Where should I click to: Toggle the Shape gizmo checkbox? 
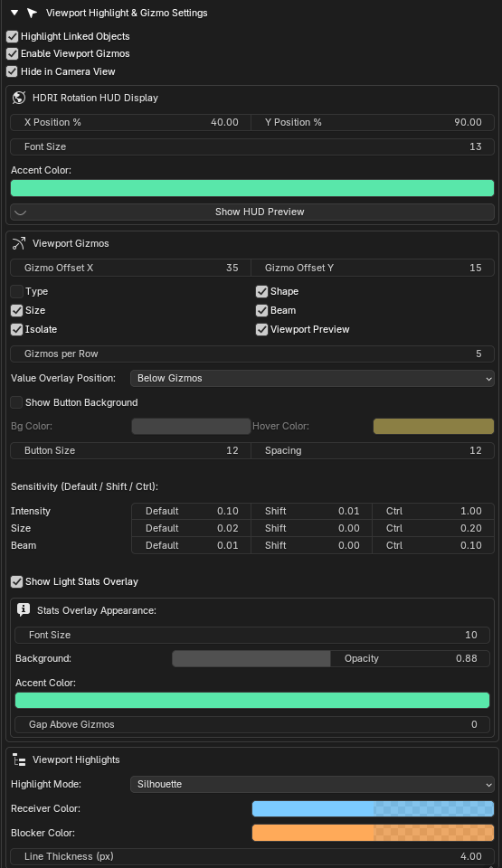[x=262, y=292]
